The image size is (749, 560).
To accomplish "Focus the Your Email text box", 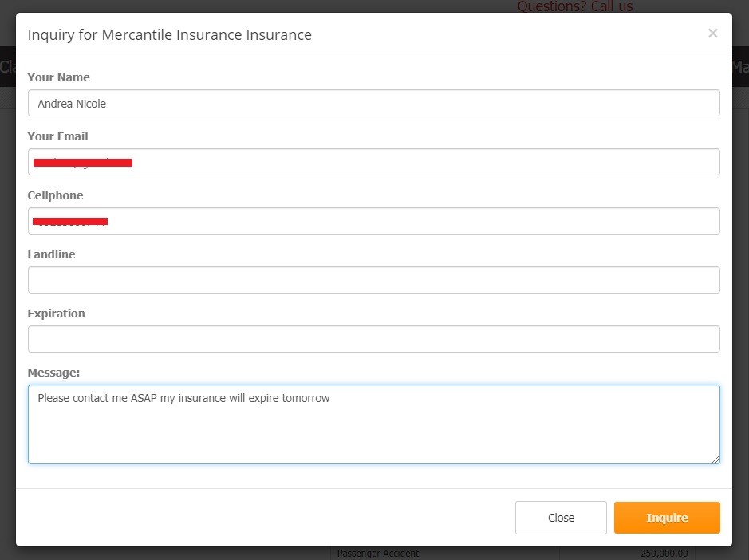I will (373, 162).
